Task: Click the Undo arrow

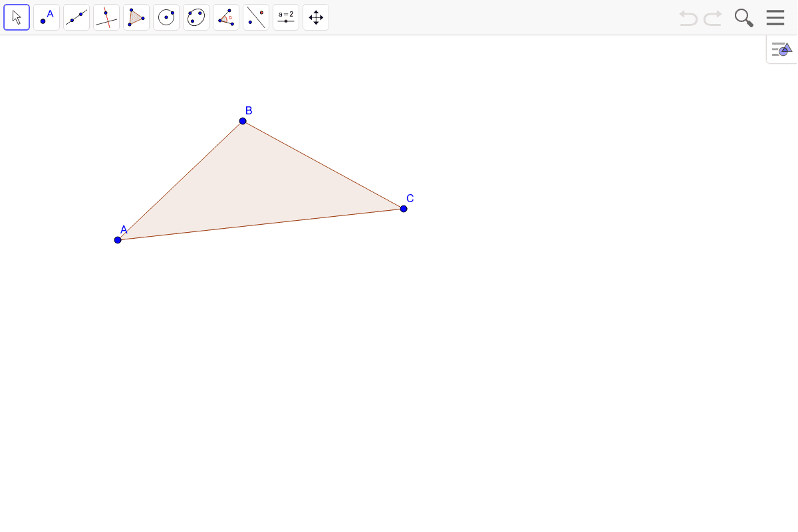Action: [688, 18]
